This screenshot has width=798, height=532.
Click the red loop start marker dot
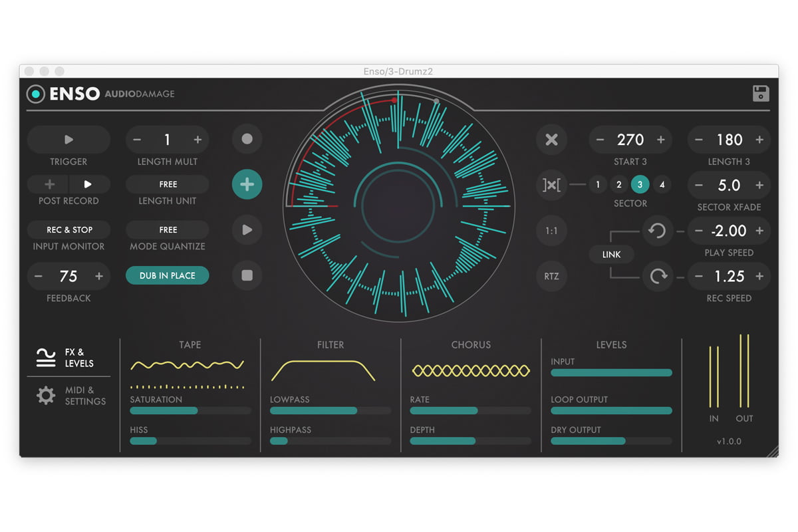pos(394,100)
